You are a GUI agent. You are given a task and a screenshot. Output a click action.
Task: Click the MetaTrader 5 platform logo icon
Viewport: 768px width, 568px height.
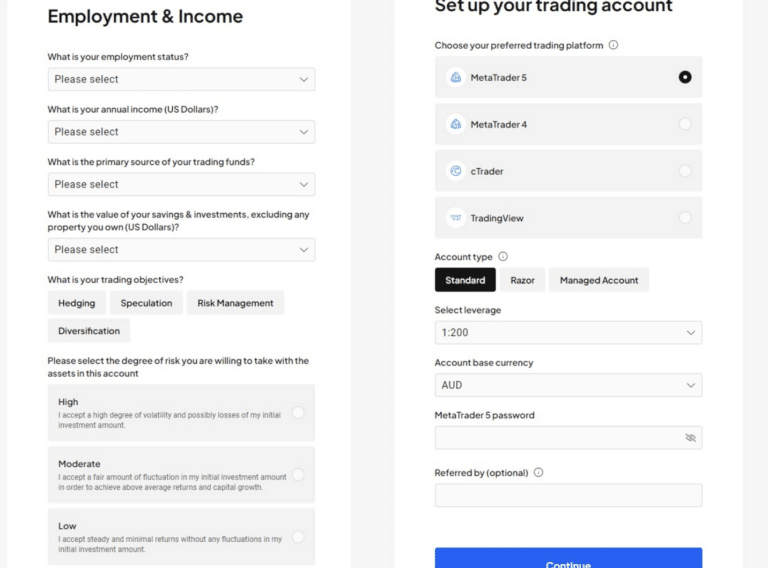point(456,77)
